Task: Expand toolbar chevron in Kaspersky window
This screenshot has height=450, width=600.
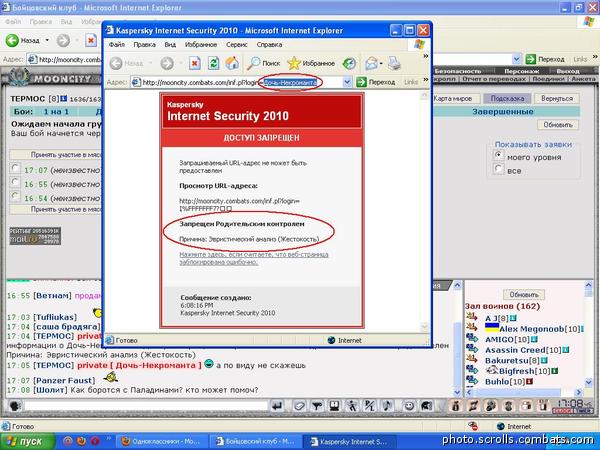Action: [426, 56]
